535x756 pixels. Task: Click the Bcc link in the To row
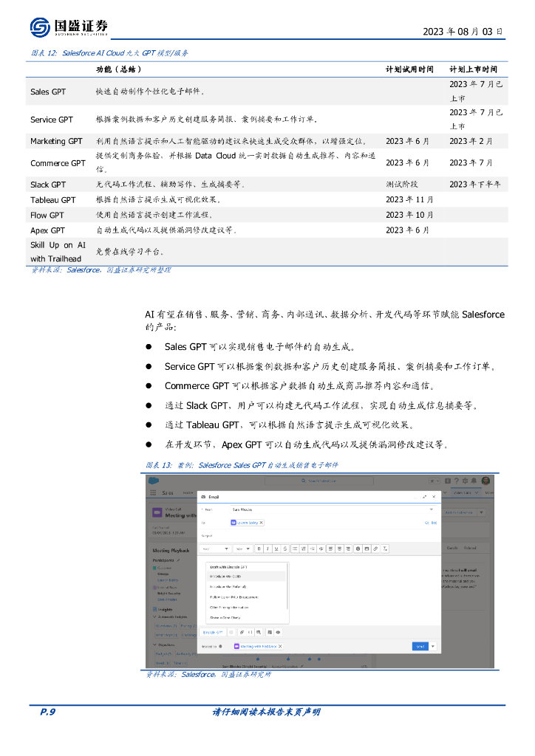tap(434, 523)
